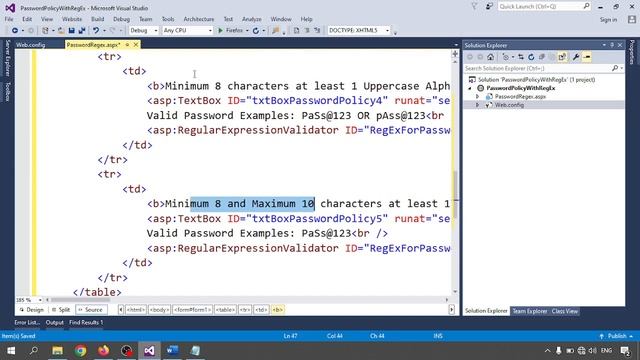The height and width of the screenshot is (360, 640).
Task: Open the Analyze menu
Action: [x=252, y=19]
